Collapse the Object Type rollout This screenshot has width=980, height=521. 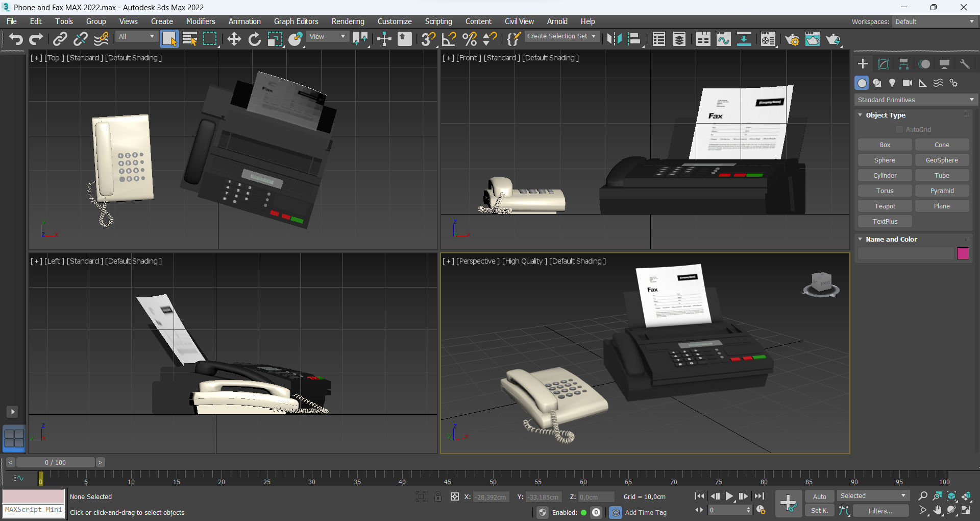885,115
